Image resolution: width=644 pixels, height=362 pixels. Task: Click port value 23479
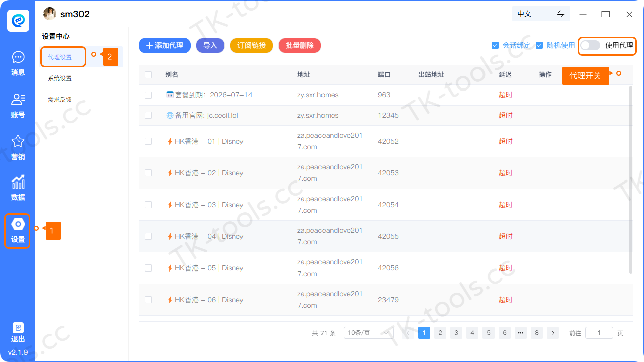(388, 300)
